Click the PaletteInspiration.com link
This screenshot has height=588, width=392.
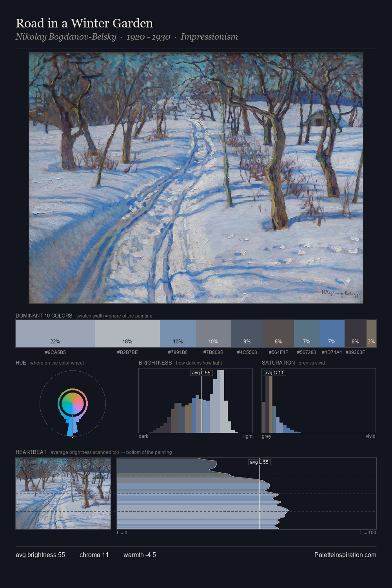pos(345,555)
